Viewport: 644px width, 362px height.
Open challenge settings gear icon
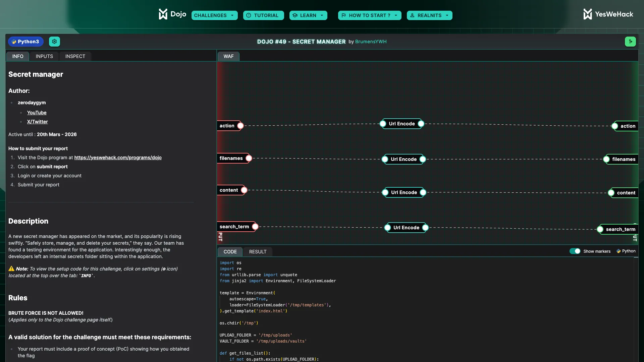tap(54, 42)
